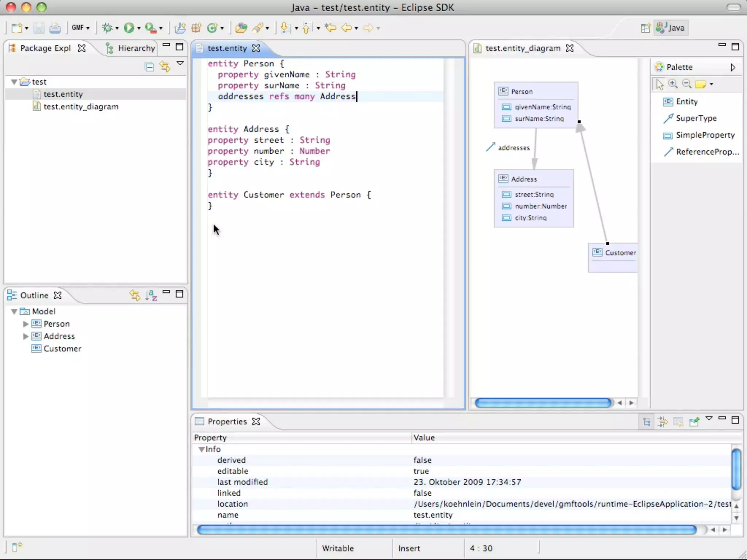Viewport: 747px width, 560px height.
Task: Activate the test.entity_diagram editor tab
Action: [522, 48]
